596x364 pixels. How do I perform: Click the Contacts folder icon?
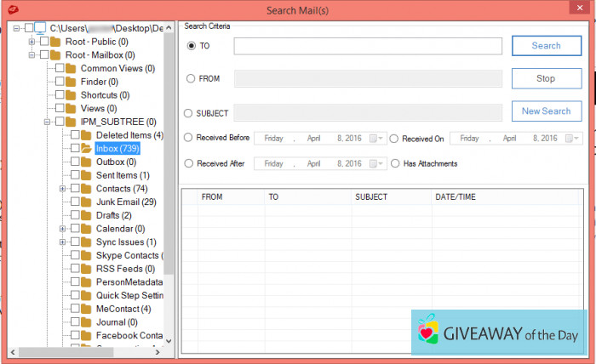tap(86, 189)
